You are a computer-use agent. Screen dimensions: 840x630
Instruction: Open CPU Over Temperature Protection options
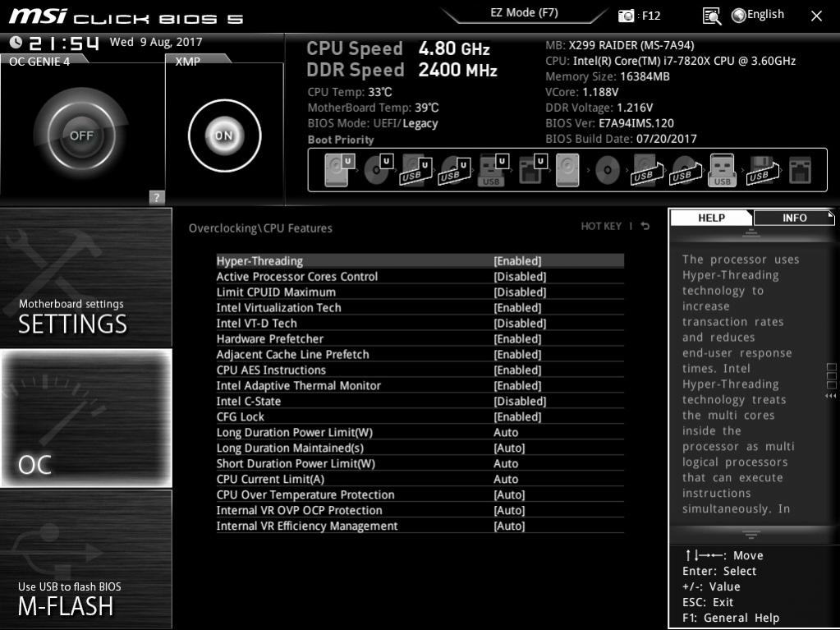420,494
